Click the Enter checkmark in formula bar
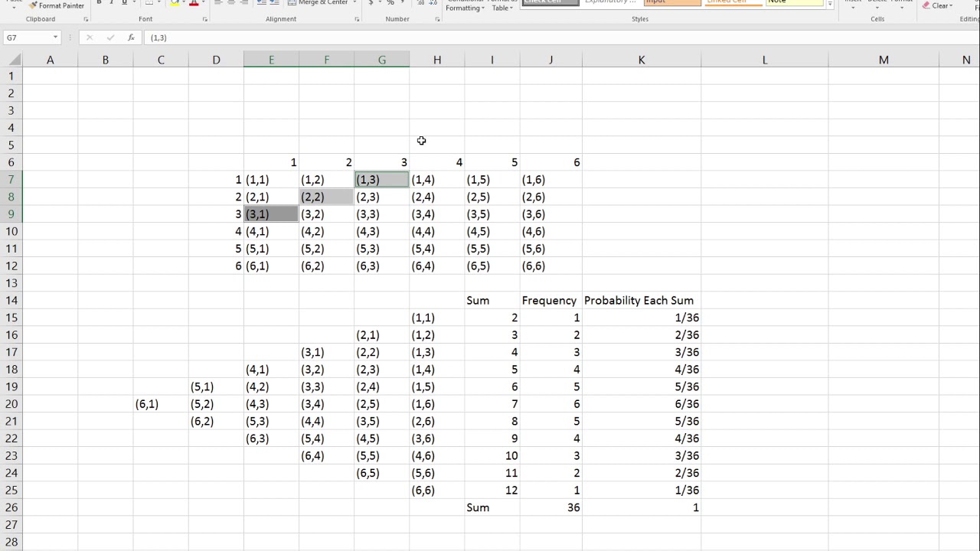The height and width of the screenshot is (551, 980). 110,37
